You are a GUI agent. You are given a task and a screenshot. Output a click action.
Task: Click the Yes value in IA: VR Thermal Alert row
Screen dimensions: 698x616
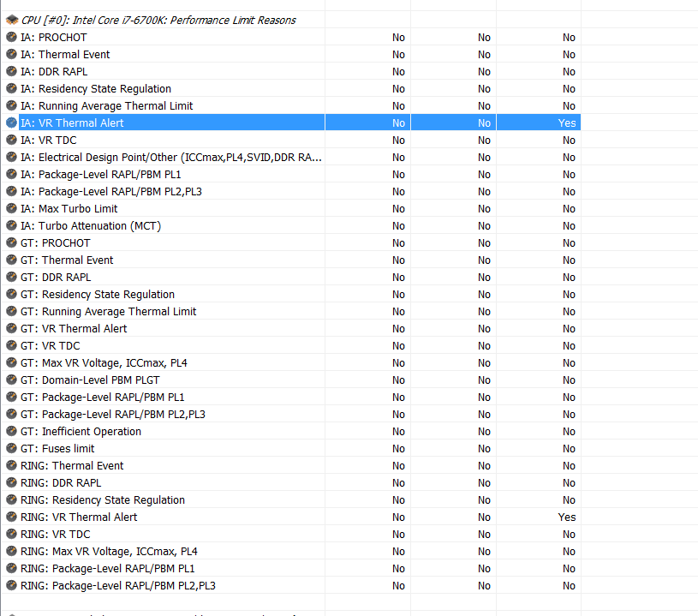tap(567, 123)
